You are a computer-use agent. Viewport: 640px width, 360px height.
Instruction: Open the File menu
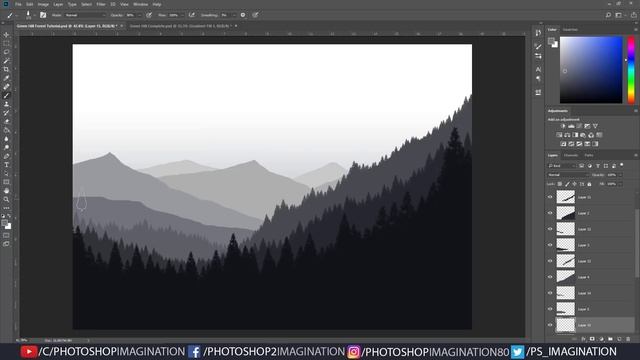click(18, 4)
